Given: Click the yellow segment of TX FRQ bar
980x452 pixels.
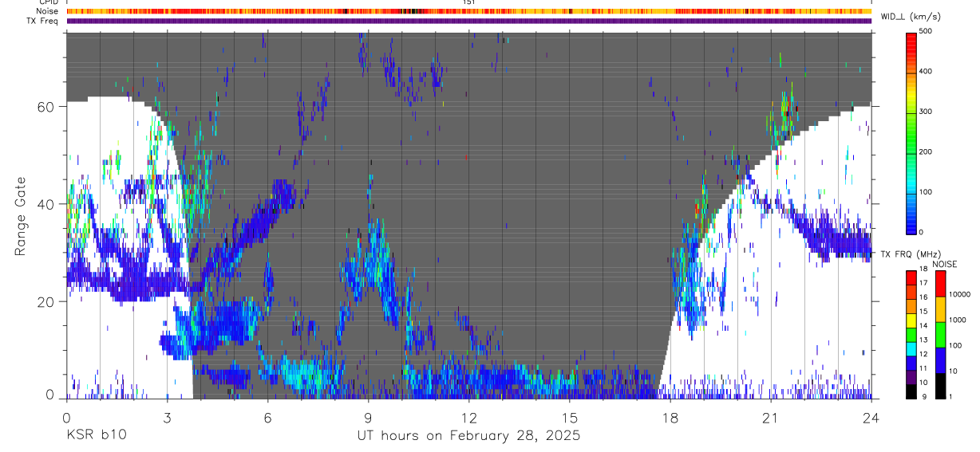Looking at the screenshot, I should click(x=911, y=320).
